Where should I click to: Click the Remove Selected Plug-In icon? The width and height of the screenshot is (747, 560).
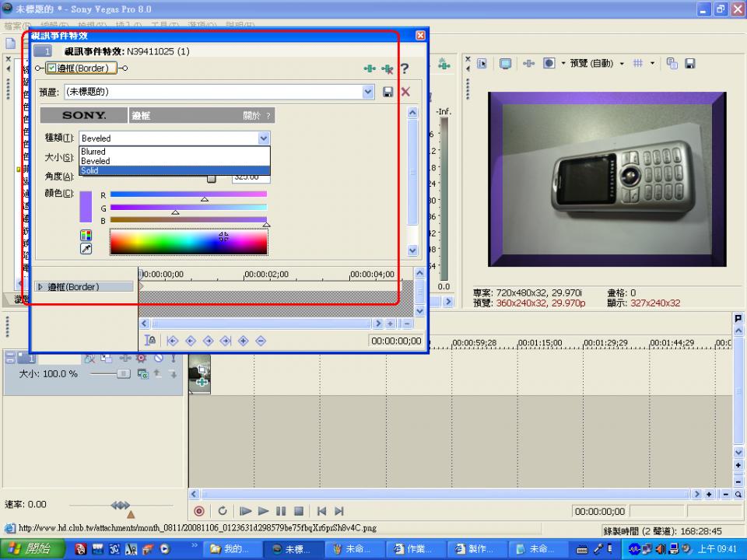(387, 68)
